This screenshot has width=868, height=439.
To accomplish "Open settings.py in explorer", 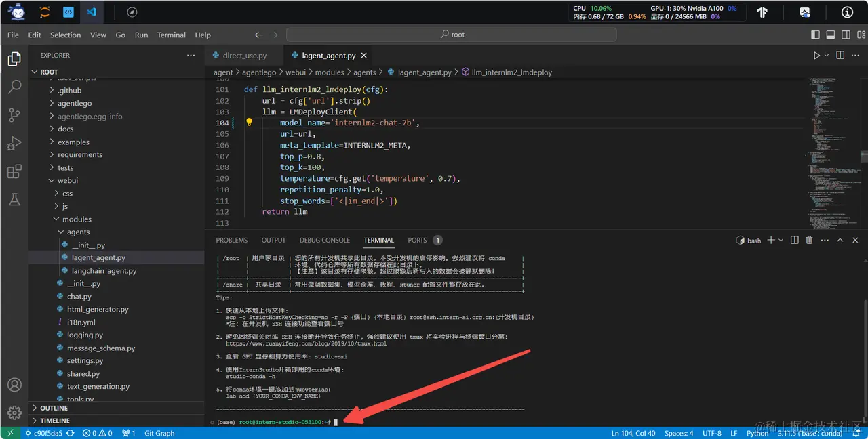I will pos(117,360).
